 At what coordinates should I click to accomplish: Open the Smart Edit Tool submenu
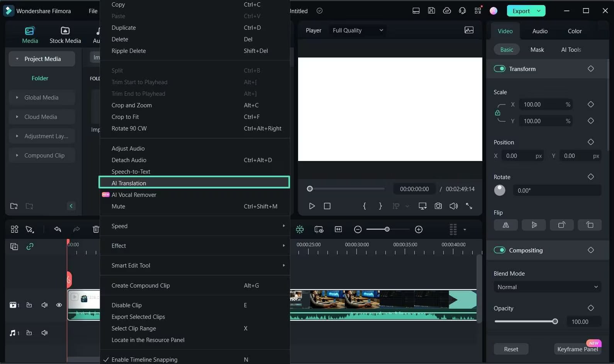click(195, 266)
